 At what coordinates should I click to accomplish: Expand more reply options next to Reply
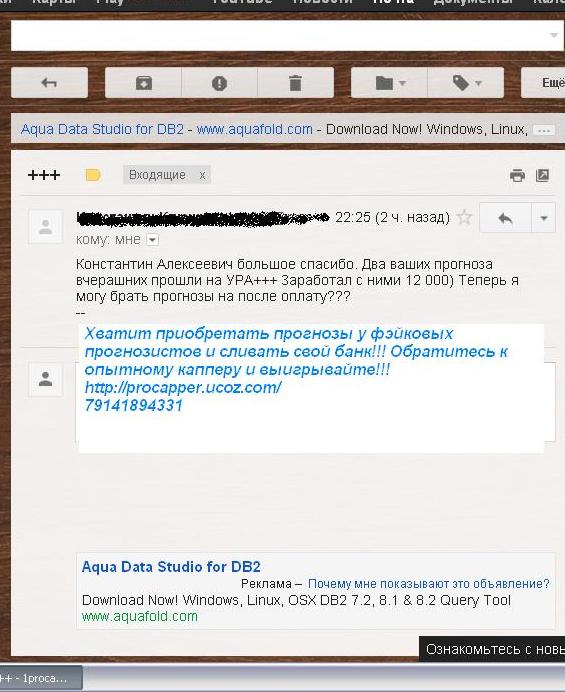(x=544, y=218)
